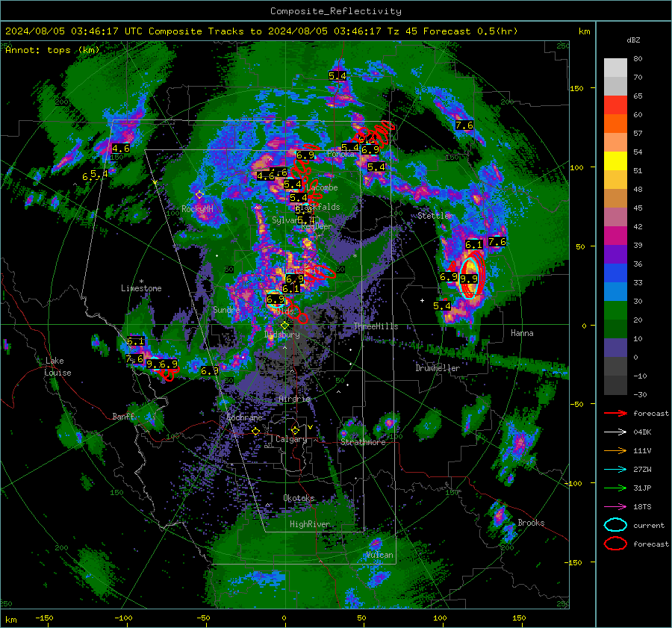Click the red forecast ellipse legend icon
The image size is (672, 628).
pyautogui.click(x=615, y=544)
